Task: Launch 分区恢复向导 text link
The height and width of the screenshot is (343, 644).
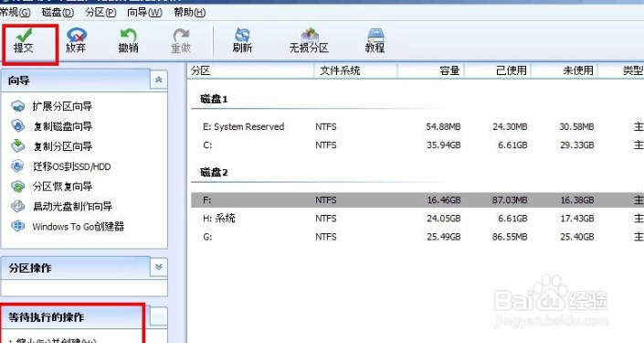Action: (62, 187)
